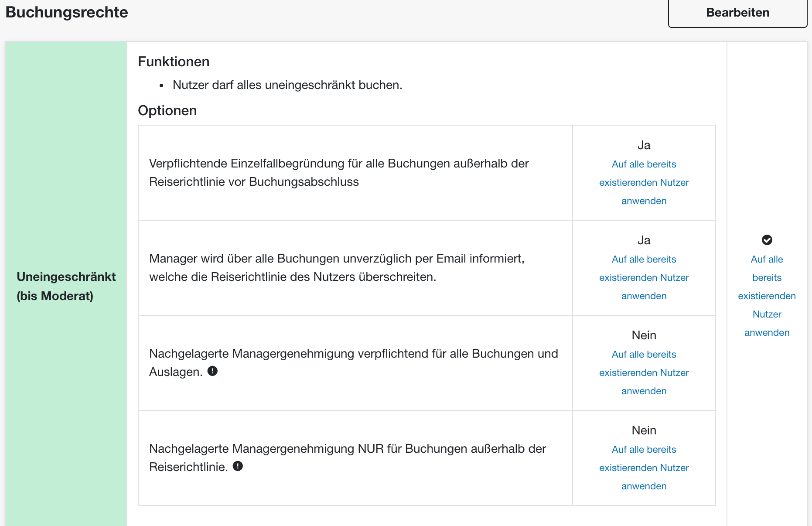Click the Verpflichtende Einzelfallbegründung description text

pyautogui.click(x=338, y=173)
